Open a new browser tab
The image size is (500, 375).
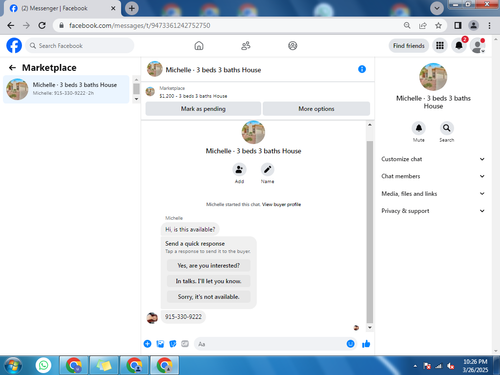[132, 8]
